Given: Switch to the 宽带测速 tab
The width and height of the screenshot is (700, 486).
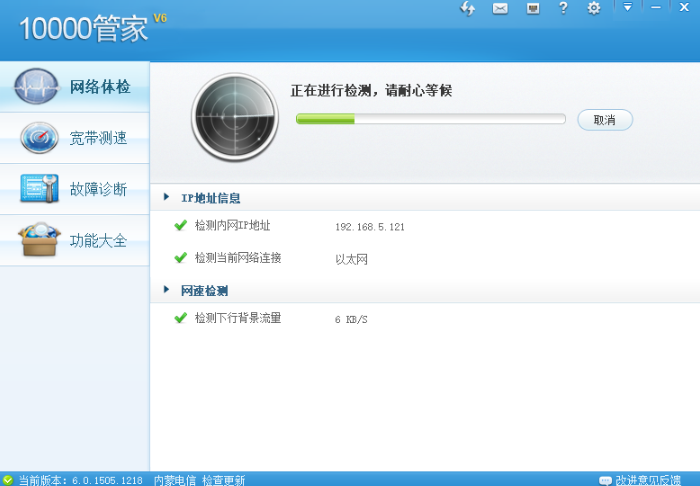Looking at the screenshot, I should (x=75, y=138).
